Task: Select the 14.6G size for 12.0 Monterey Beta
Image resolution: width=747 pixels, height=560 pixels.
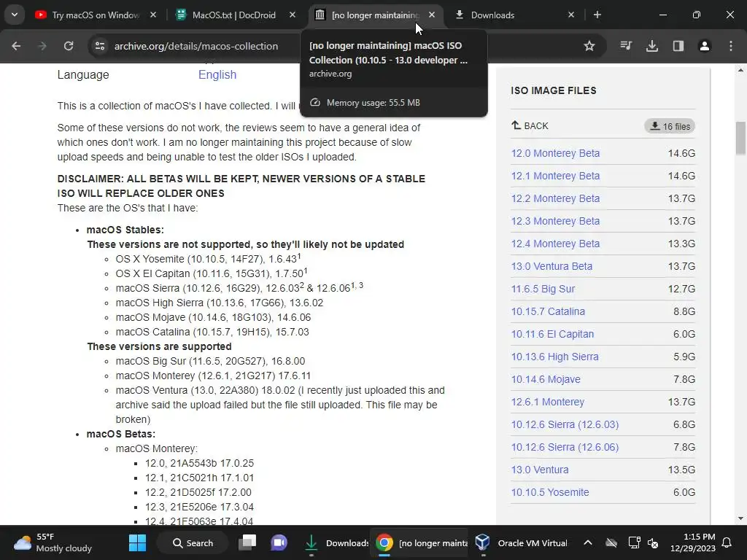Action: point(681,153)
